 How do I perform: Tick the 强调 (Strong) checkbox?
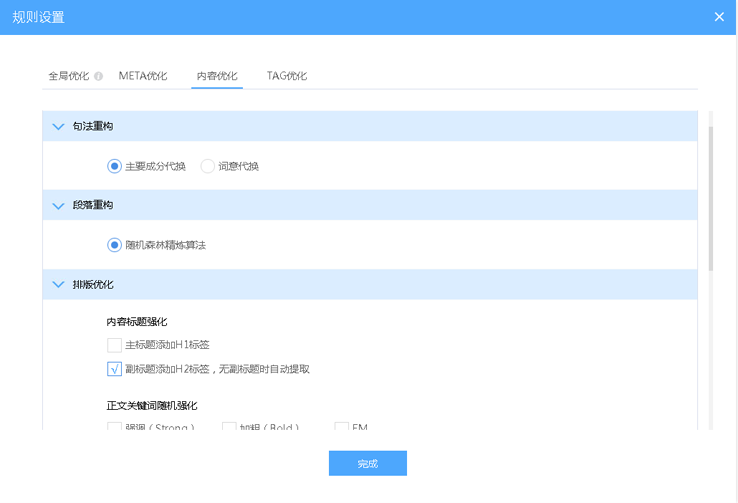point(114,428)
